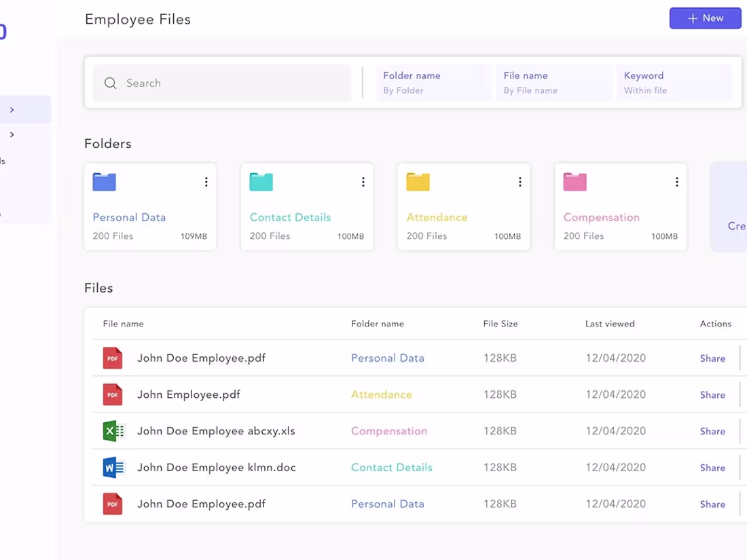
Task: Open the three-dot menu on Personal Data folder
Action: coord(206,181)
